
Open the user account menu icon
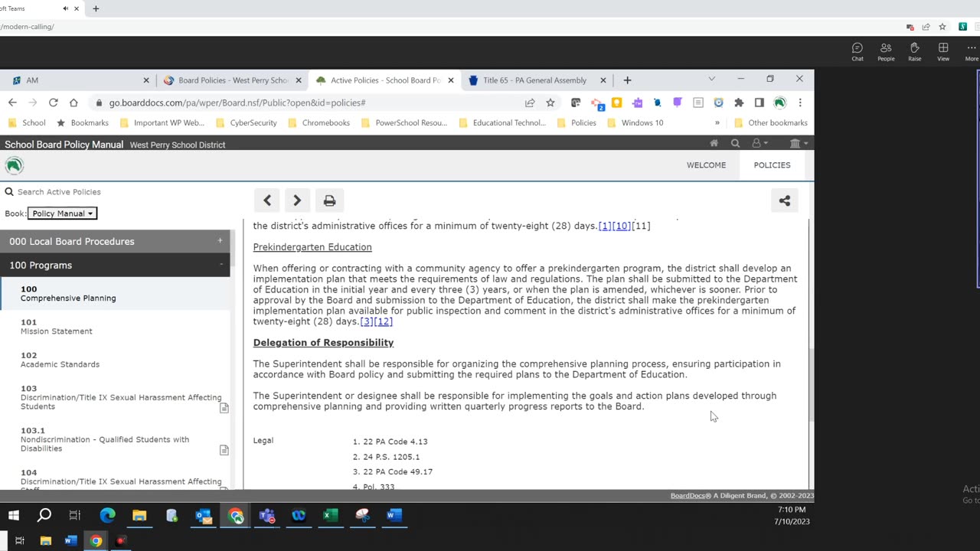click(759, 143)
